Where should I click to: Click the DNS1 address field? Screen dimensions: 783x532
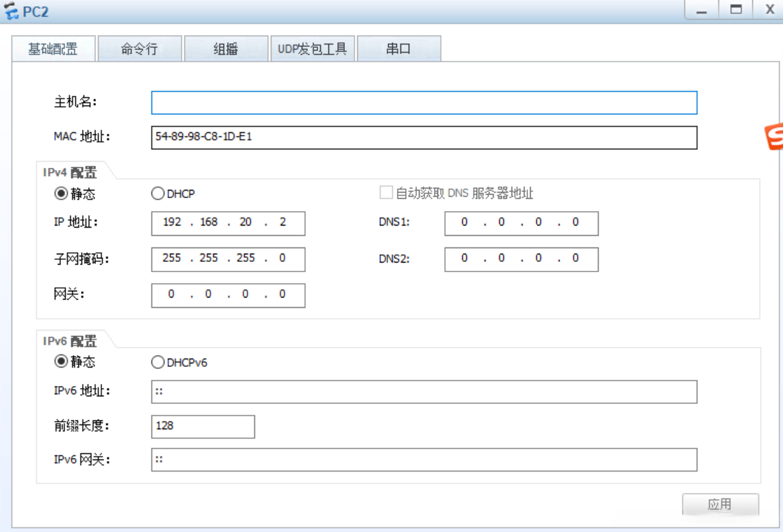(521, 223)
